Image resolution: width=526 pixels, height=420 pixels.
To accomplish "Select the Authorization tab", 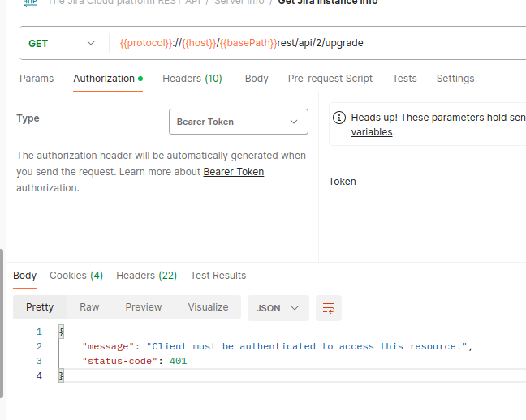I will (108, 79).
